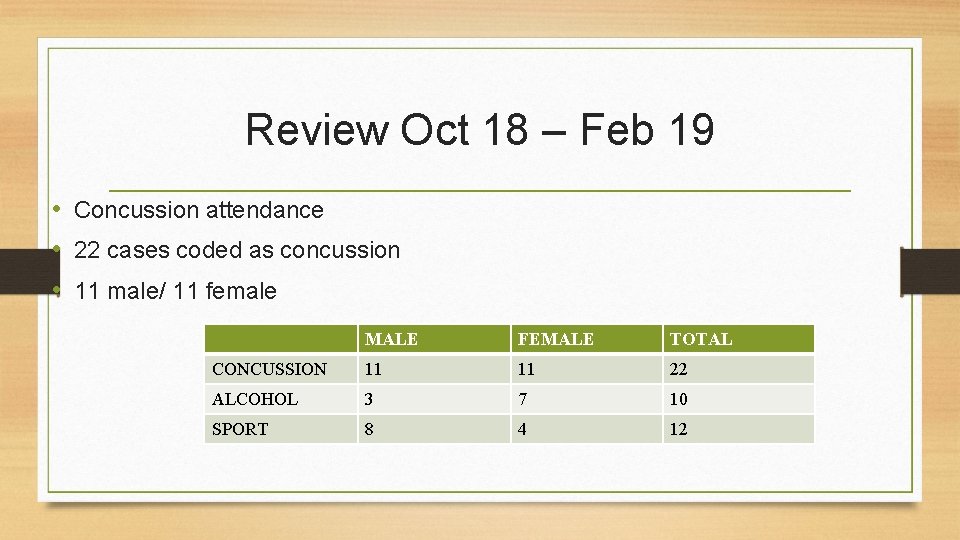Click the TOTAL column header cell
This screenshot has height=540, width=960.
[x=738, y=339]
